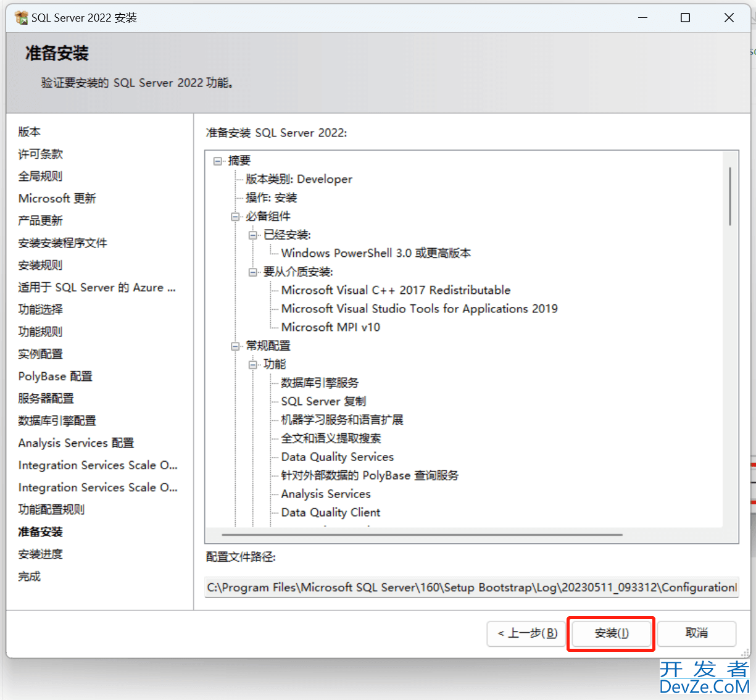Select 全局规则 step in sidebar

point(41,176)
